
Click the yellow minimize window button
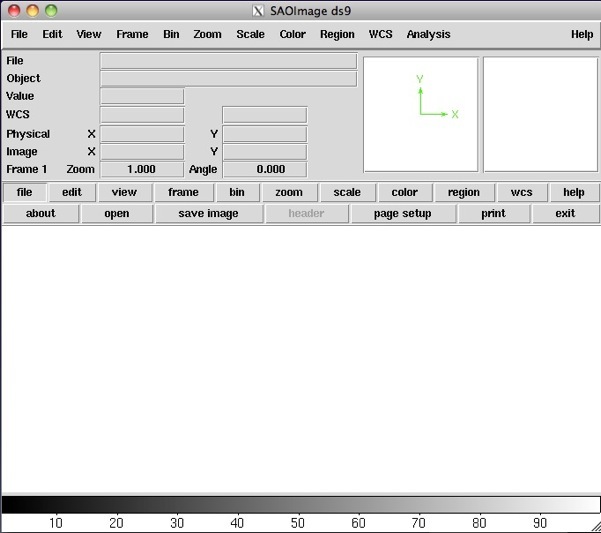click(33, 11)
